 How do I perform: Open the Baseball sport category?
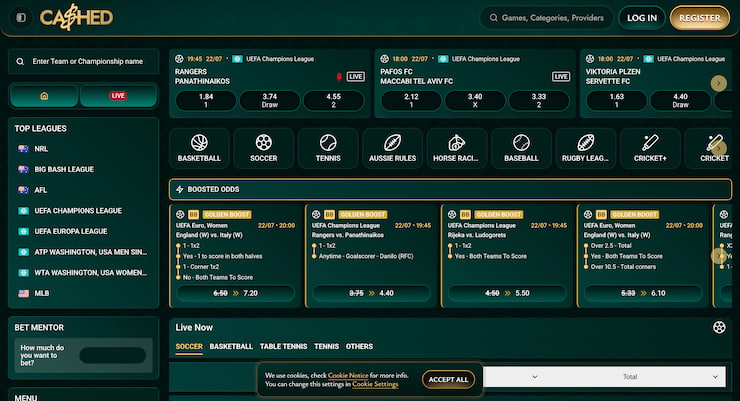(521, 148)
